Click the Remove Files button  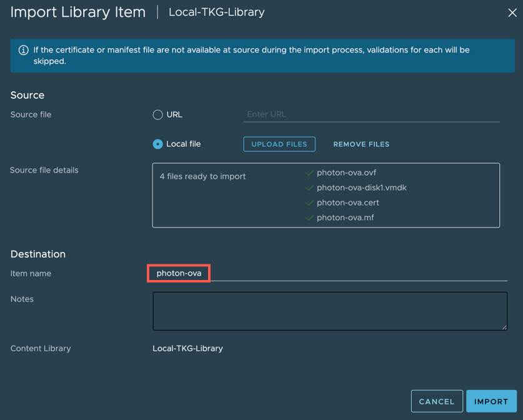[361, 144]
